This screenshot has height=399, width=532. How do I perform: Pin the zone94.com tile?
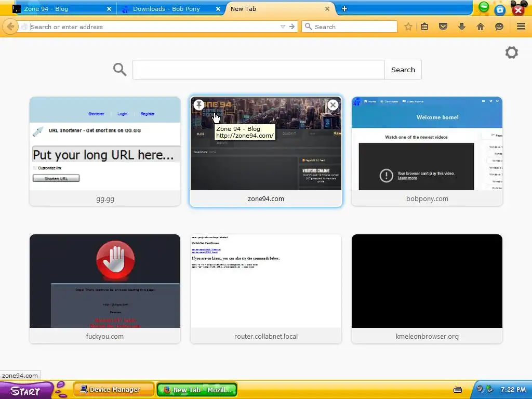pyautogui.click(x=199, y=105)
